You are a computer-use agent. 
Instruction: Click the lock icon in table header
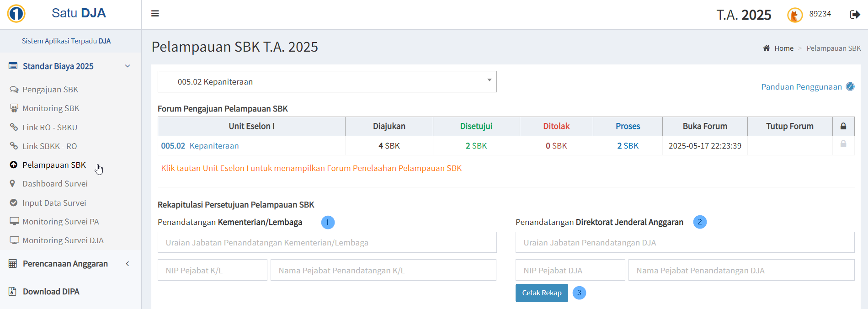(x=843, y=126)
